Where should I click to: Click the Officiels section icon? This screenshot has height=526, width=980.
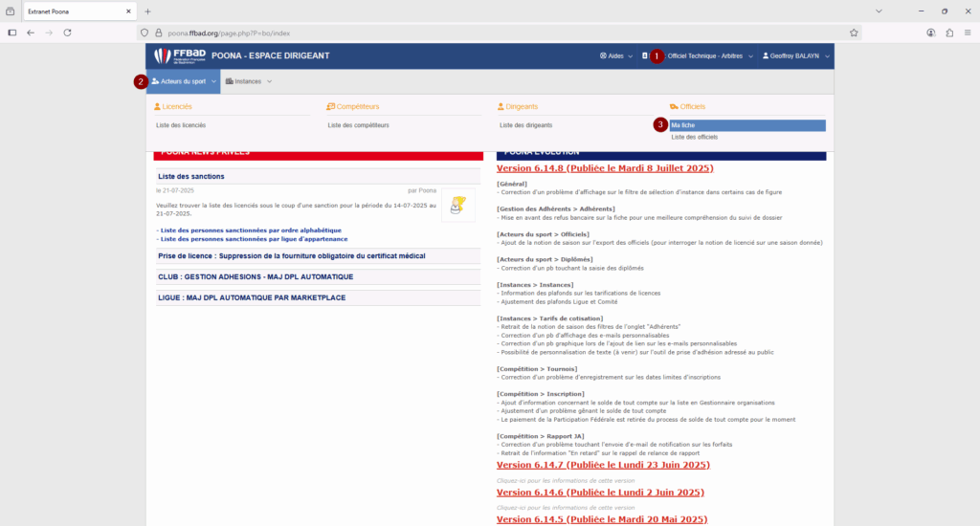tap(674, 107)
